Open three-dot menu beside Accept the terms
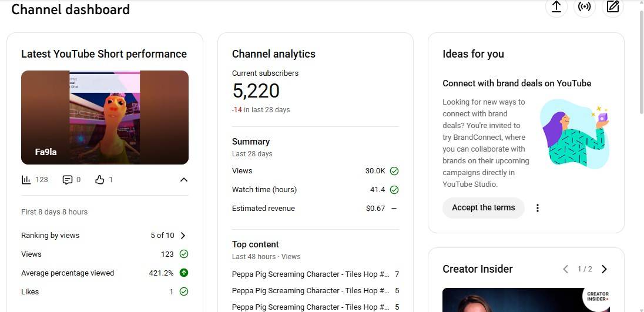This screenshot has width=644, height=312. 537,208
